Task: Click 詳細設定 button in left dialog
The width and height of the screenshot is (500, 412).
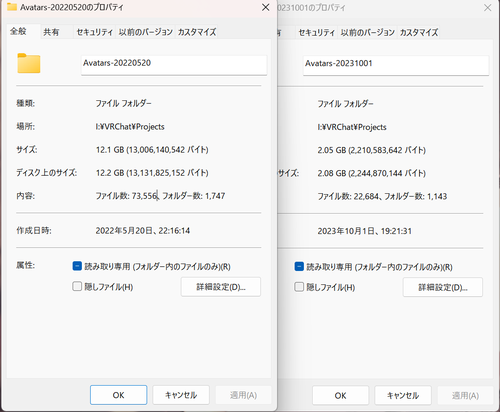Action: click(x=221, y=287)
